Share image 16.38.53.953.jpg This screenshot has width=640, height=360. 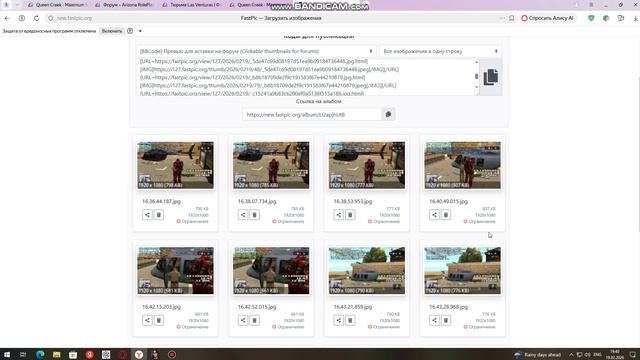pos(338,215)
